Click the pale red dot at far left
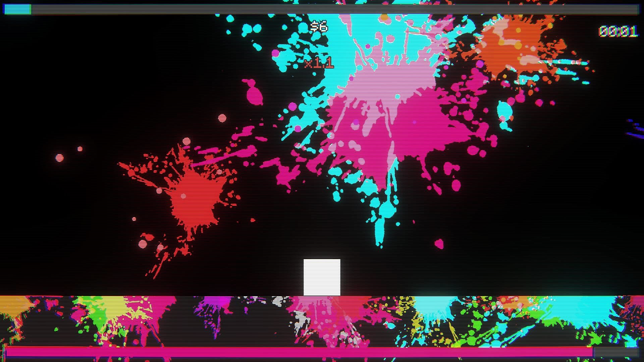 pos(59,158)
